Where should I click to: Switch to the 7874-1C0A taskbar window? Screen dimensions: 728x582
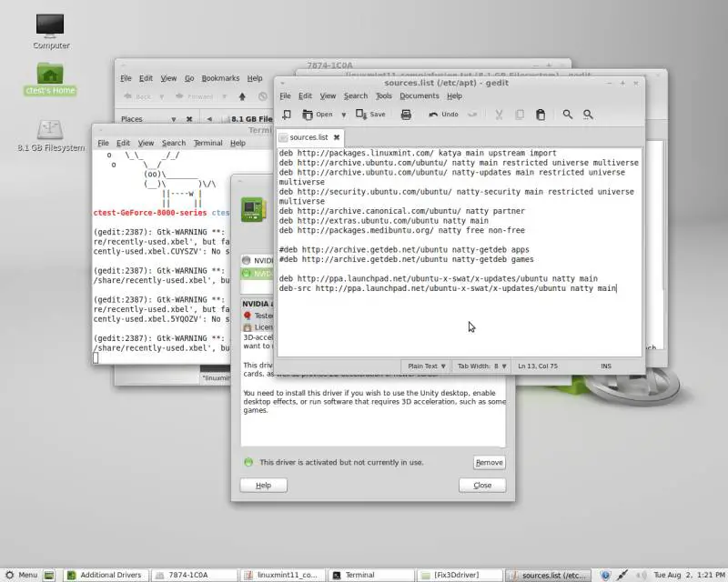(195, 575)
